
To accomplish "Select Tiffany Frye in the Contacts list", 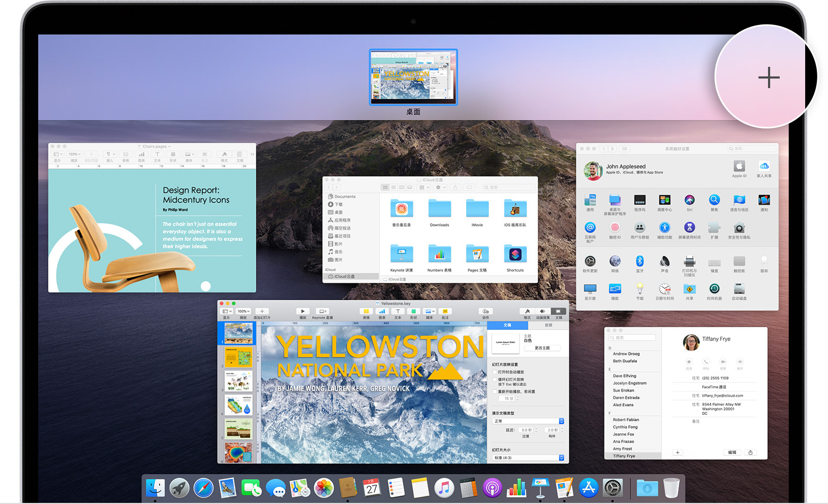I will coord(633,456).
